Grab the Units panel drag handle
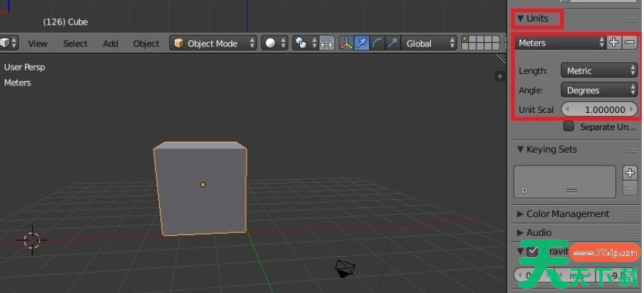The width and height of the screenshot is (644, 293). point(631,20)
